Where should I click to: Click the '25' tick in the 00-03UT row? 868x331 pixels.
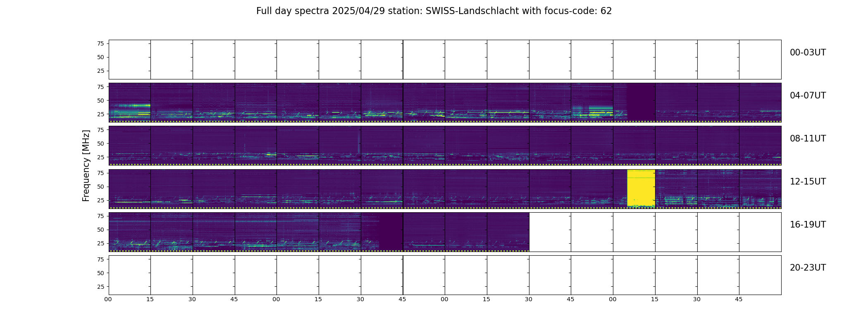tap(100, 71)
